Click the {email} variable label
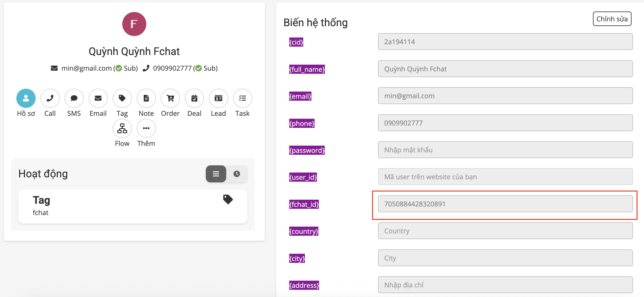 coord(300,96)
